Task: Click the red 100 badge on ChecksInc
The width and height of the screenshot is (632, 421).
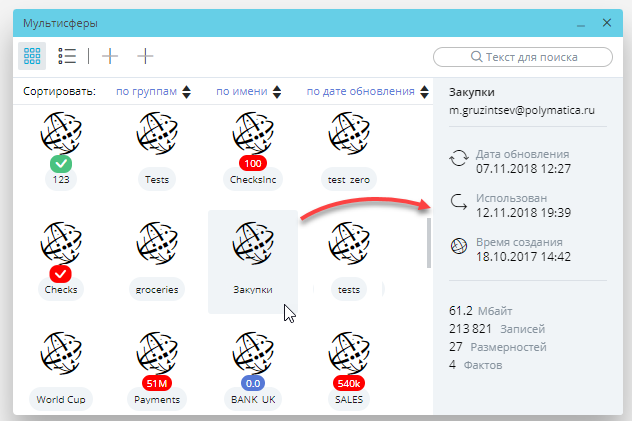Action: (253, 164)
